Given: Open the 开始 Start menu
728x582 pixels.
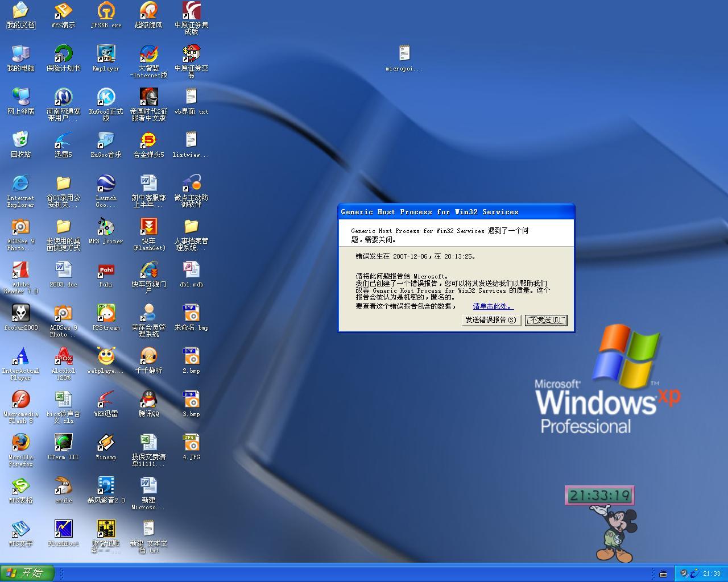Looking at the screenshot, I should pyautogui.click(x=27, y=573).
